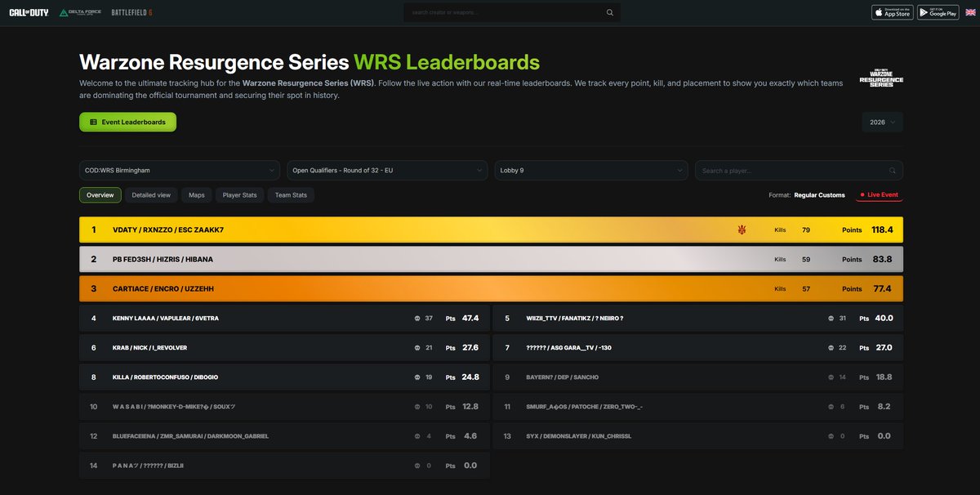Open the Google Play download badge

938,12
